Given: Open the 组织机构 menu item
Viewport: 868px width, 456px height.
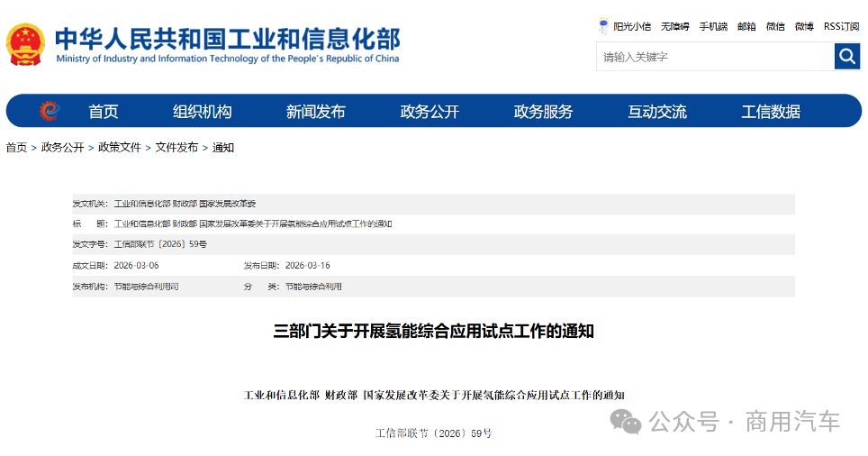Looking at the screenshot, I should coord(202,112).
